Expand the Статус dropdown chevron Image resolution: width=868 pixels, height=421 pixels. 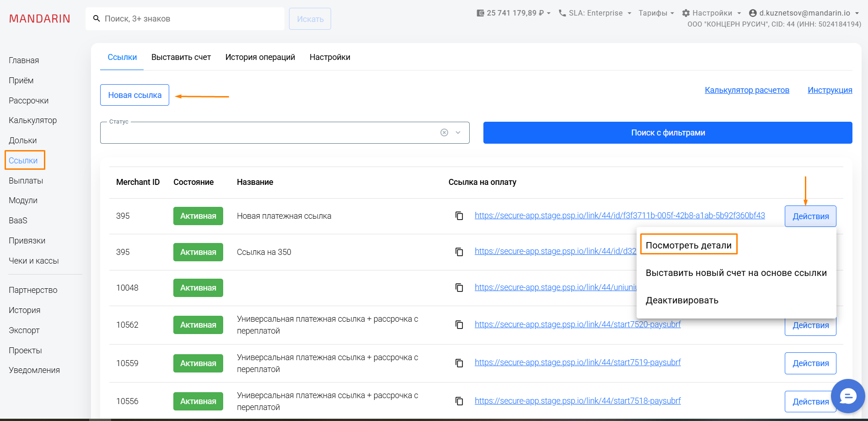(x=458, y=132)
